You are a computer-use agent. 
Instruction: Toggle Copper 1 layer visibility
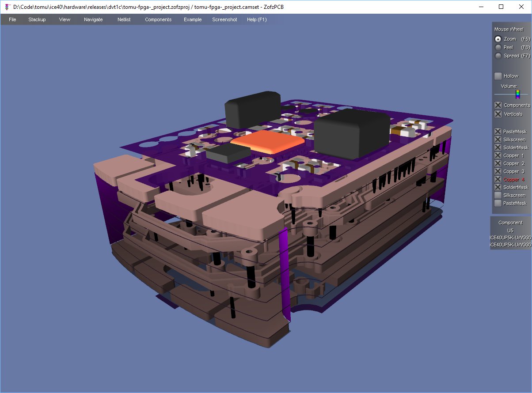[498, 155]
